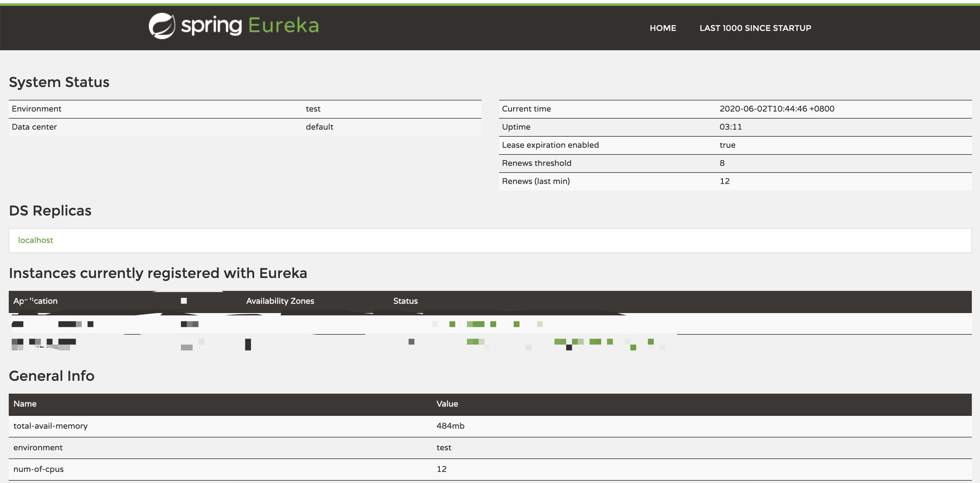Click the Application column header

point(35,301)
